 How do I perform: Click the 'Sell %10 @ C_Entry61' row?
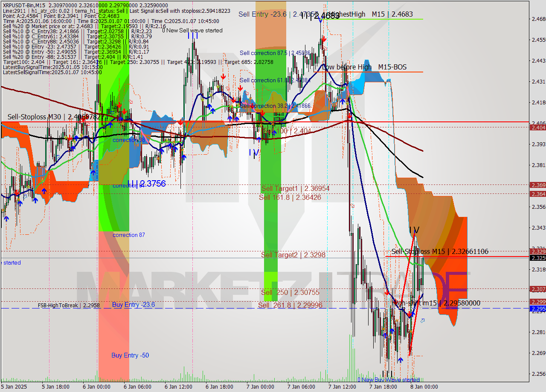coord(77,36)
